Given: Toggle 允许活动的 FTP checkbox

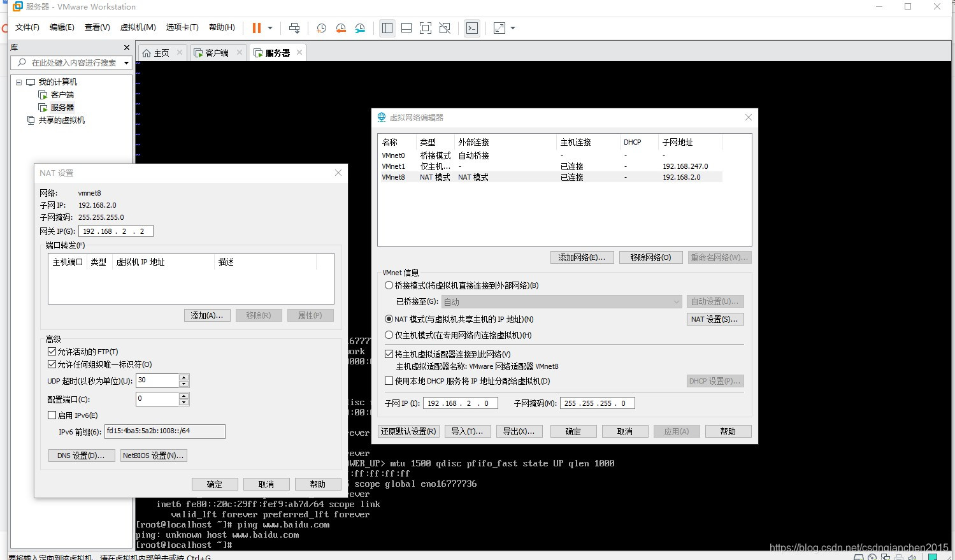Looking at the screenshot, I should pos(52,352).
